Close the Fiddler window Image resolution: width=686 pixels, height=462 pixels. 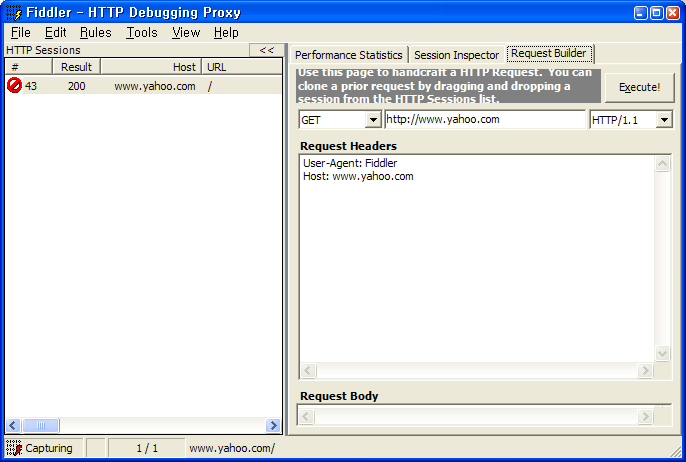click(673, 13)
